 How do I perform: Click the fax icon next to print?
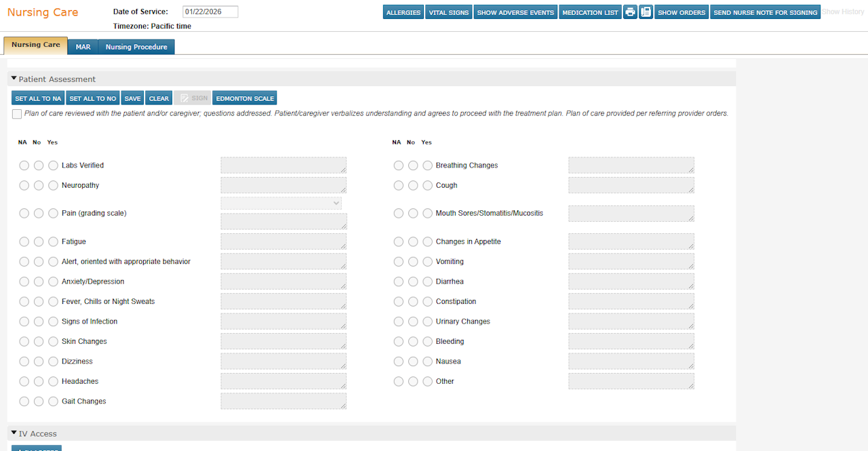point(644,12)
